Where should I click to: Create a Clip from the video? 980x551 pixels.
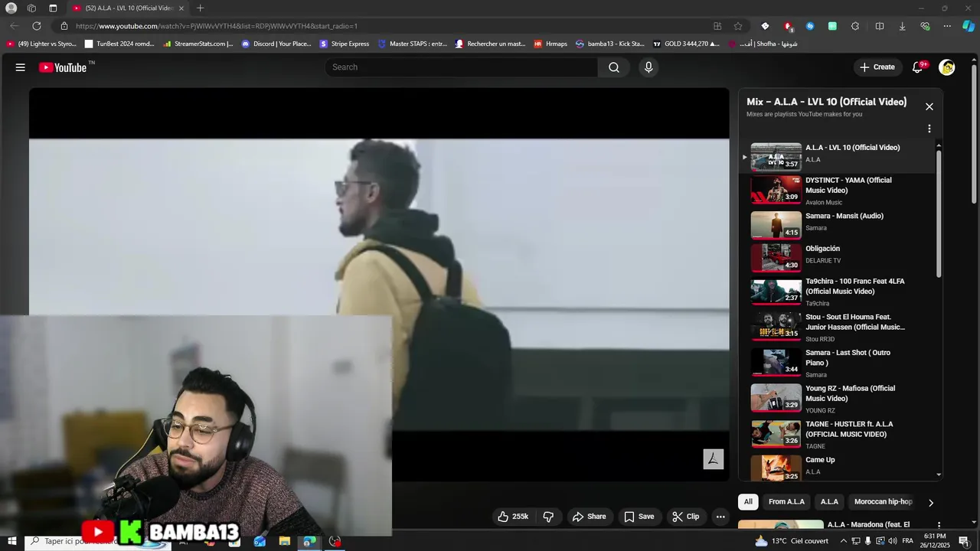(685, 517)
